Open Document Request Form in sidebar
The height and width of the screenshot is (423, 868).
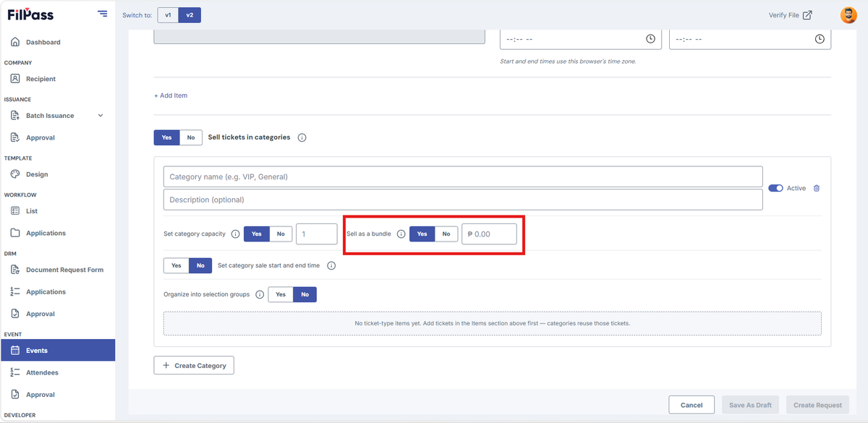click(64, 270)
